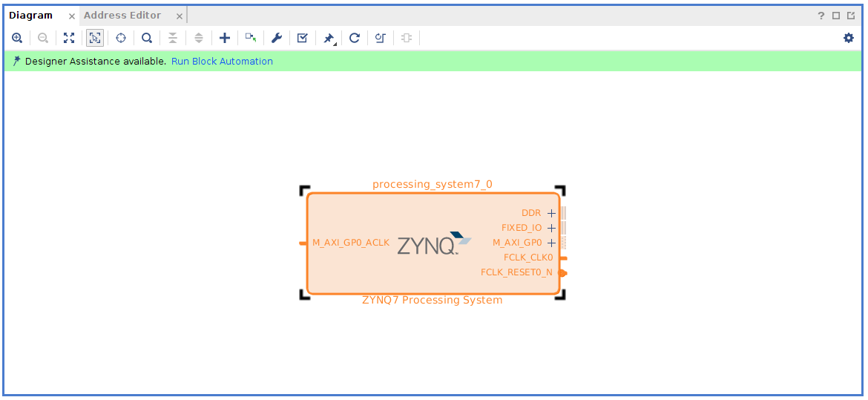Click the Zoom Fit icon
Screen dimensions: 868x400
point(69,39)
